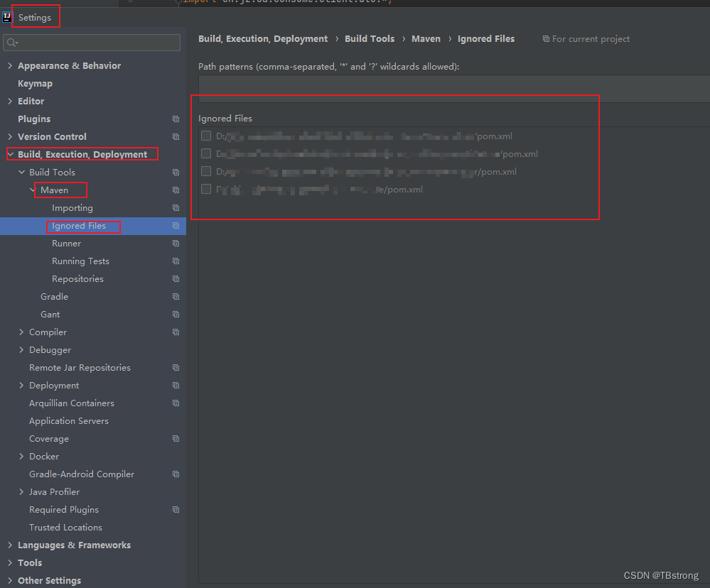Expand the Compiler node

(x=21, y=332)
